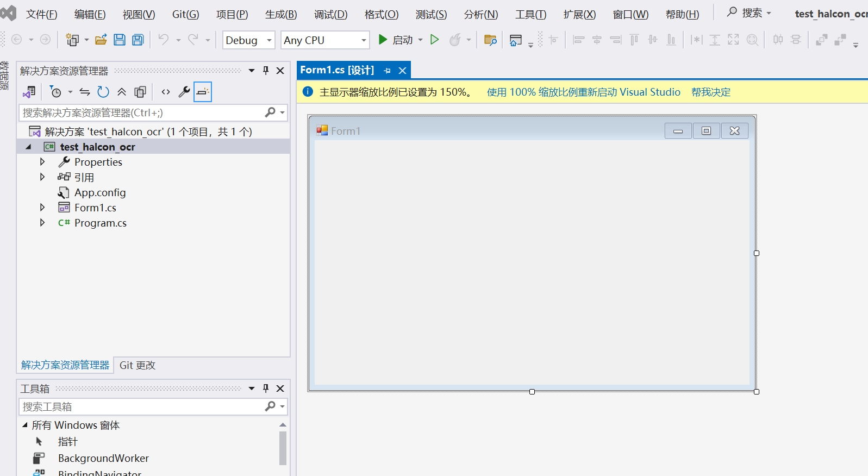The height and width of the screenshot is (476, 868).
Task: Close the Solution Explorer panel
Action: point(280,71)
